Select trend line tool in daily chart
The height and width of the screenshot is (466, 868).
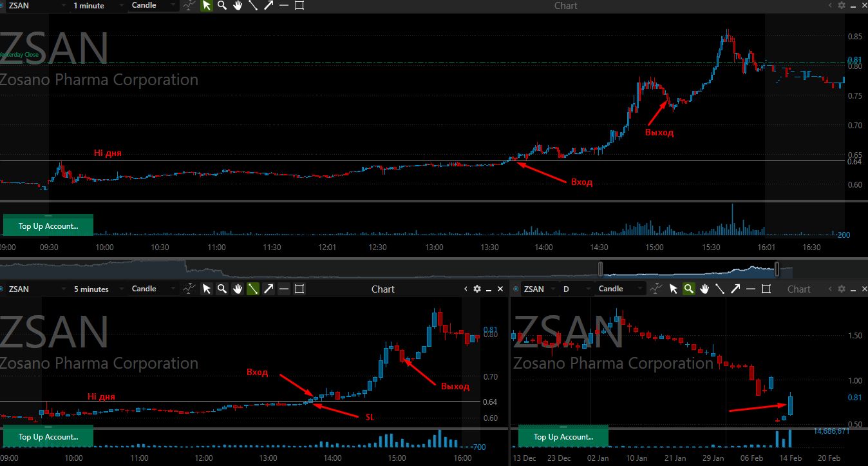click(720, 289)
